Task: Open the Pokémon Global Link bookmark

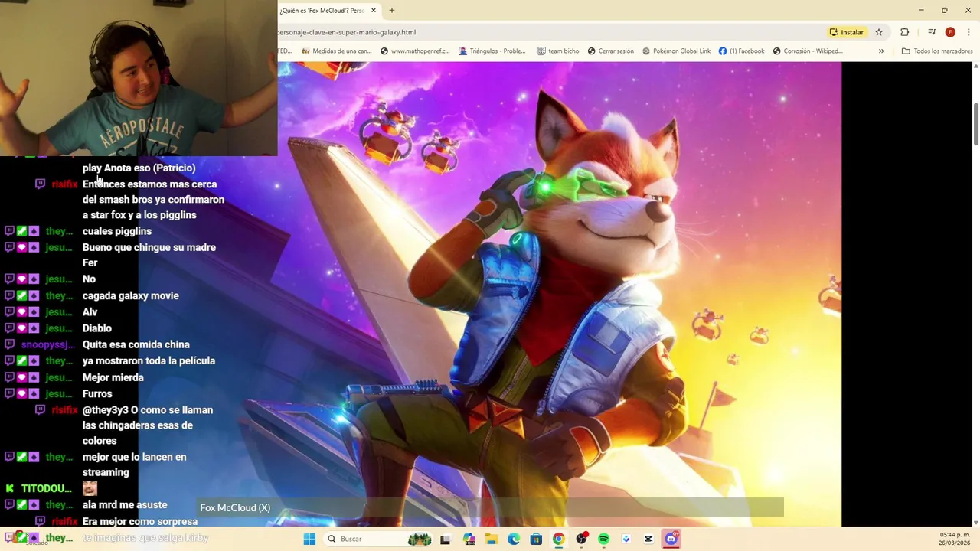Action: pos(676,51)
